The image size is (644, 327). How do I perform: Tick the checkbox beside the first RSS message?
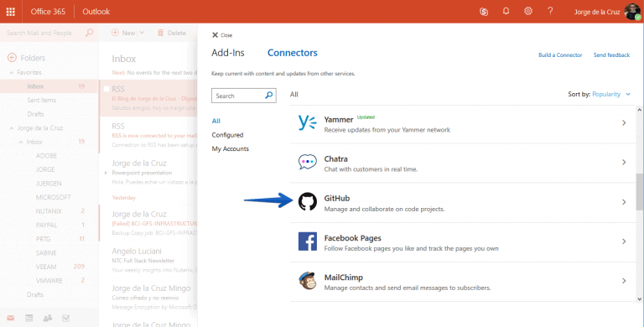pyautogui.click(x=106, y=89)
